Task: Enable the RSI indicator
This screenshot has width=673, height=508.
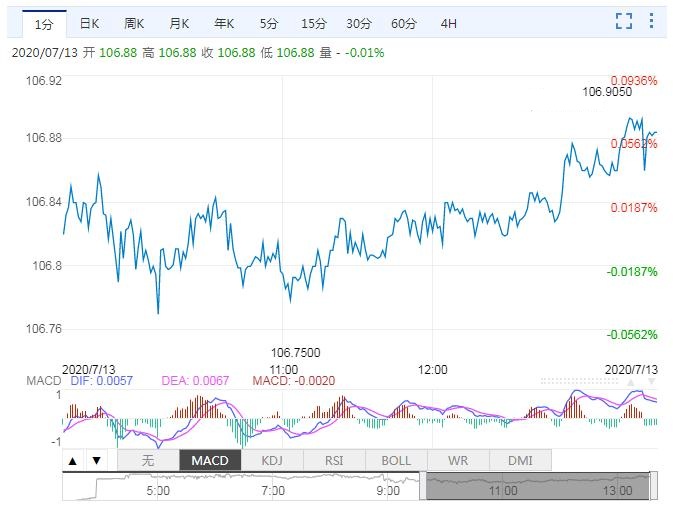Action: click(x=334, y=461)
